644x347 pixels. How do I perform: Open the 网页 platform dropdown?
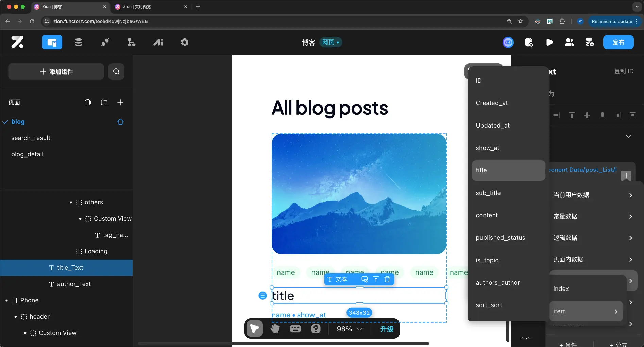point(331,42)
